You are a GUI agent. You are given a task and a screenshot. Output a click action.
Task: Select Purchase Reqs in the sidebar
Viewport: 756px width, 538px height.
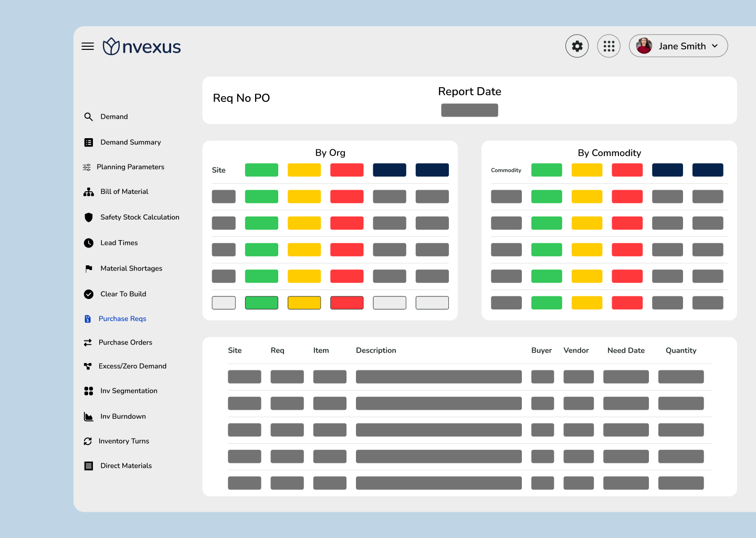[x=122, y=319]
